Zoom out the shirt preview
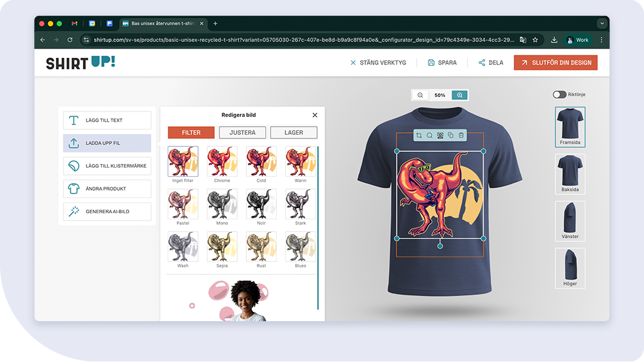644x362 pixels. click(x=420, y=95)
